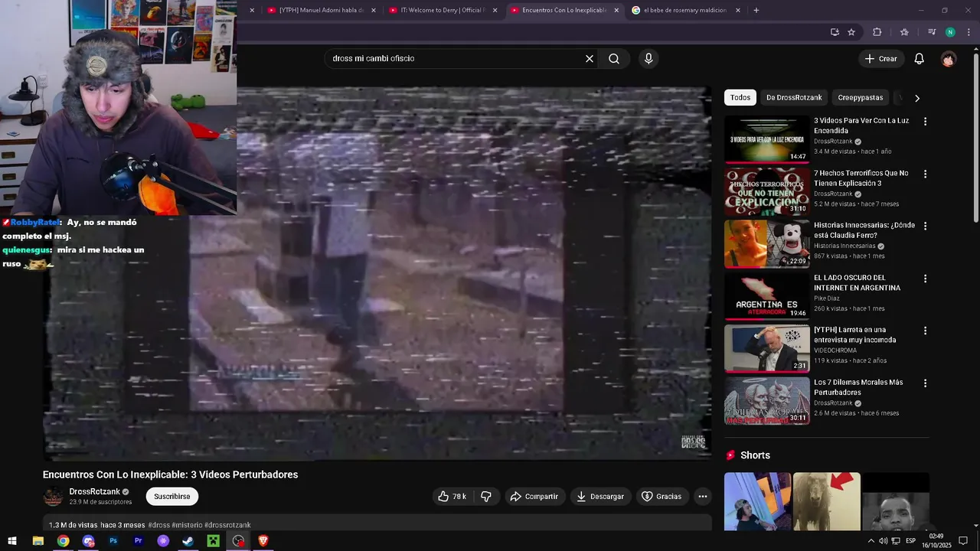
Task: Open Minecraft from taskbar
Action: point(214,541)
